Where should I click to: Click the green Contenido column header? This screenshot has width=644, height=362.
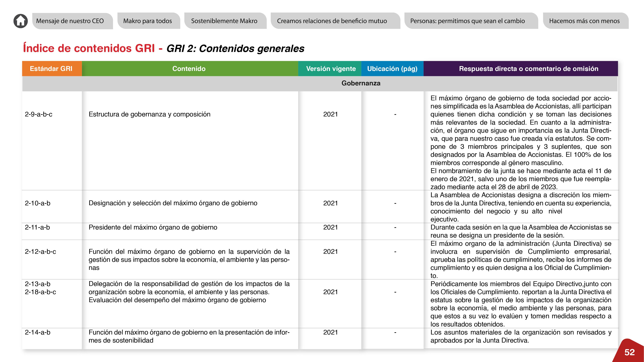[x=189, y=69]
